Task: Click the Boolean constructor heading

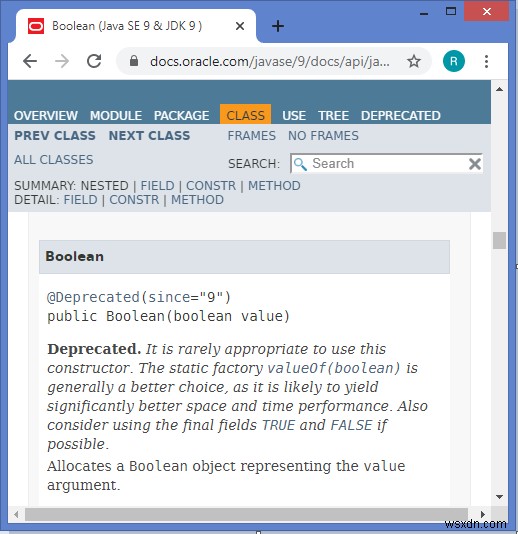Action: [x=75, y=256]
